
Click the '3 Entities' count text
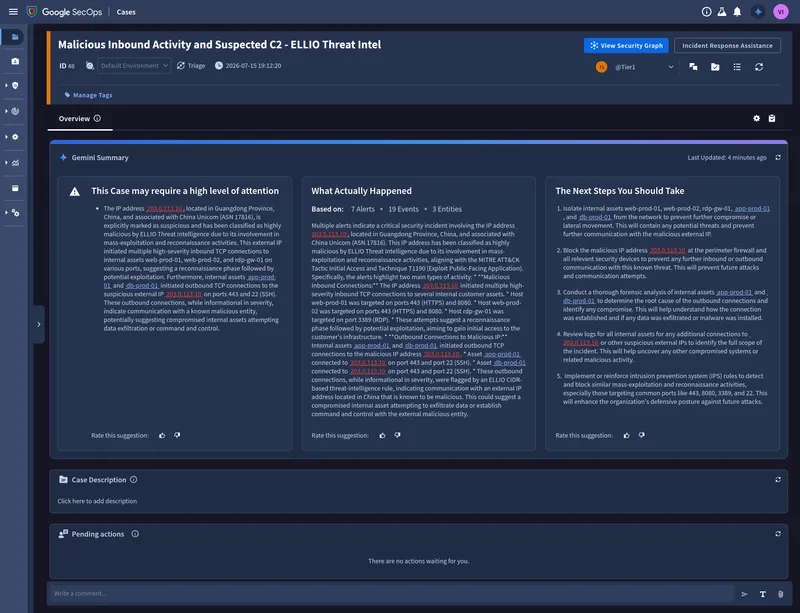click(x=447, y=209)
